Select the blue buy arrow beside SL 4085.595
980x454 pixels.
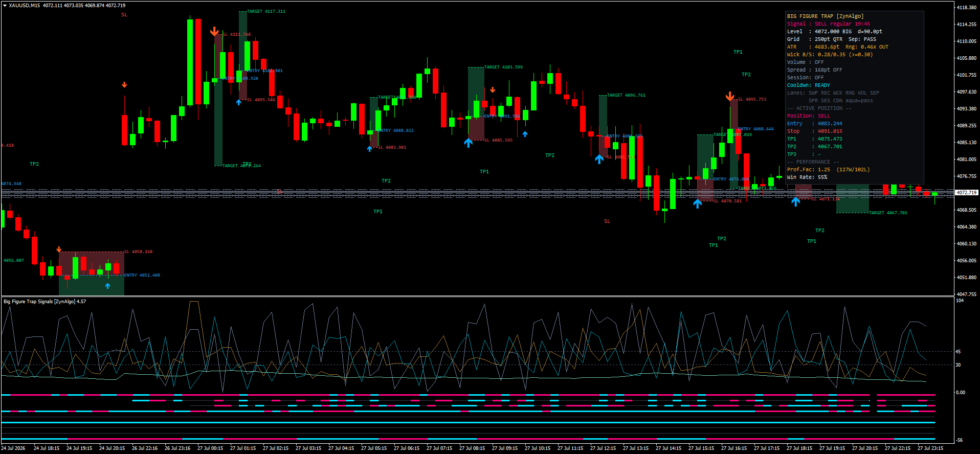[x=469, y=143]
